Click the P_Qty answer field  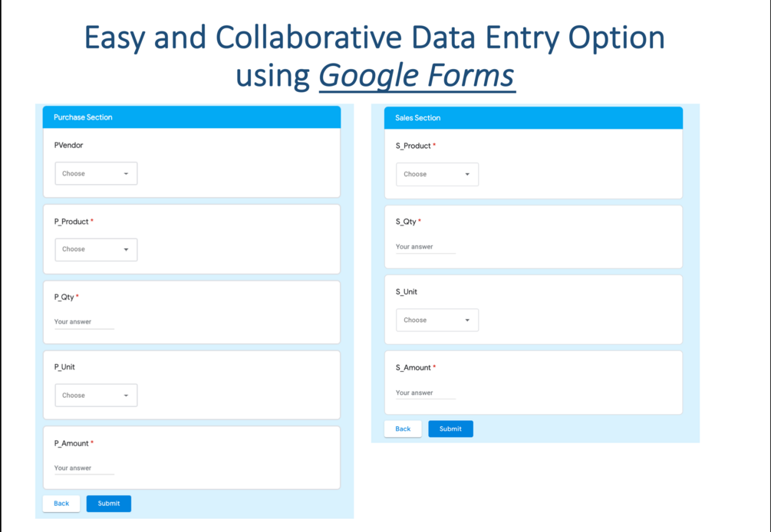pyautogui.click(x=84, y=323)
